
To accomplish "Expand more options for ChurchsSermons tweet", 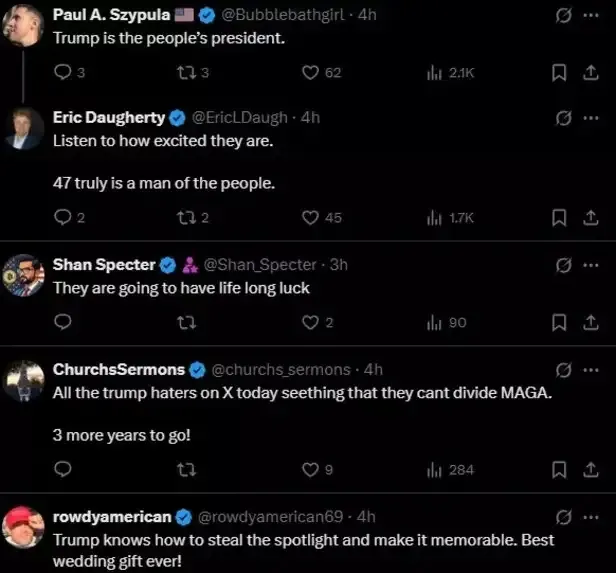I will point(590,370).
